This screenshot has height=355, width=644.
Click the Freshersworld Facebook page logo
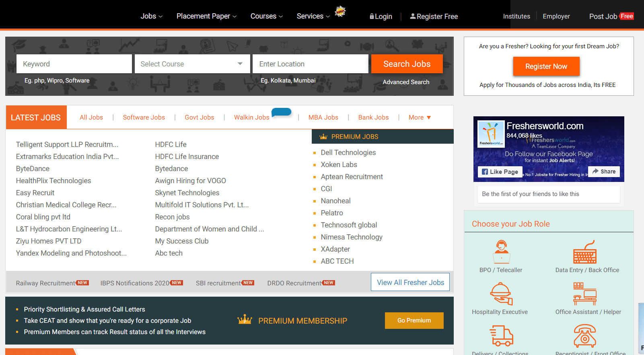[x=491, y=134]
